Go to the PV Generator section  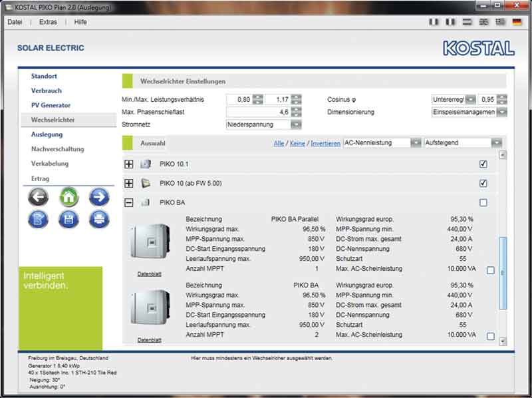pos(51,105)
